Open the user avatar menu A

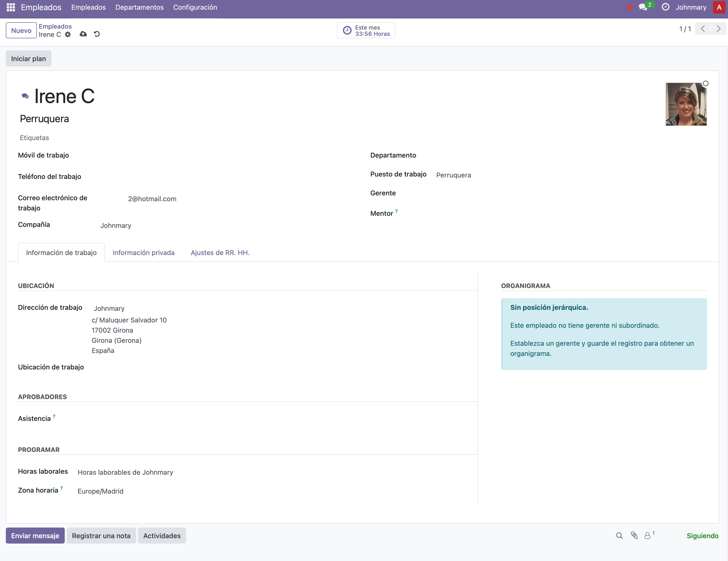pyautogui.click(x=719, y=7)
